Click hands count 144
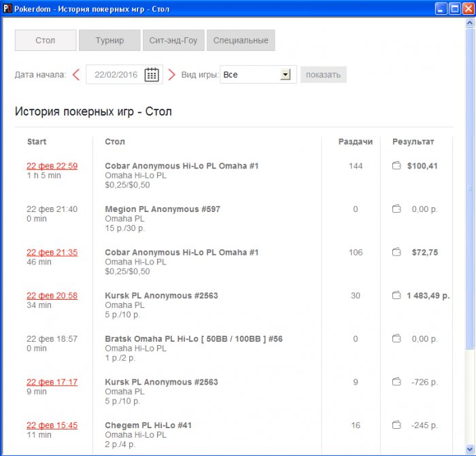 click(x=356, y=166)
